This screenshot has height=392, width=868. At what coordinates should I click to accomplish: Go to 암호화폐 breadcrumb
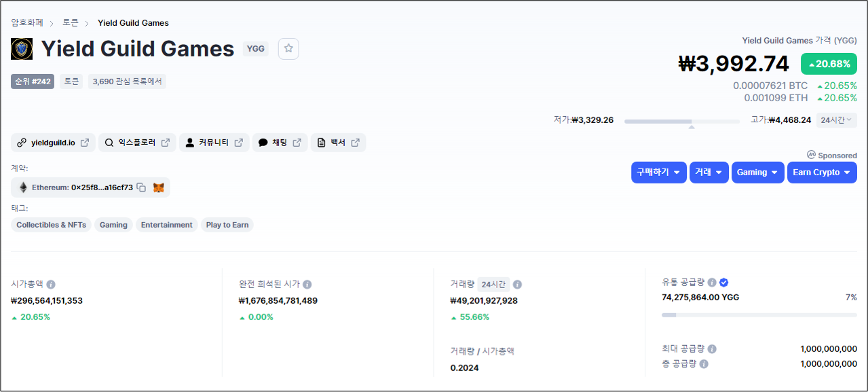[x=27, y=23]
